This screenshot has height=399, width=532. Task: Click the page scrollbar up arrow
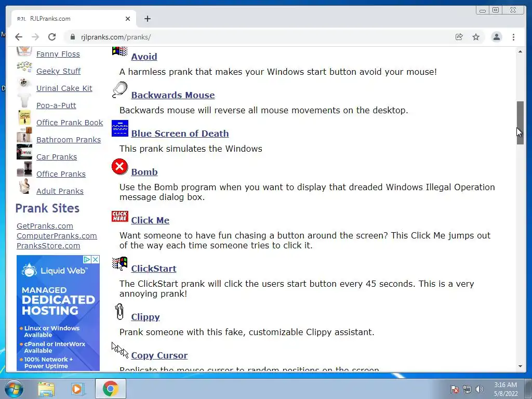[x=520, y=51]
